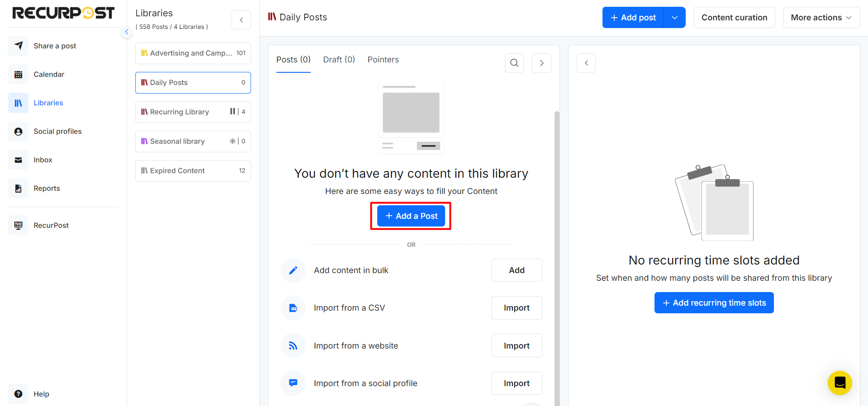Expand Posts panel with right chevron

tap(541, 63)
